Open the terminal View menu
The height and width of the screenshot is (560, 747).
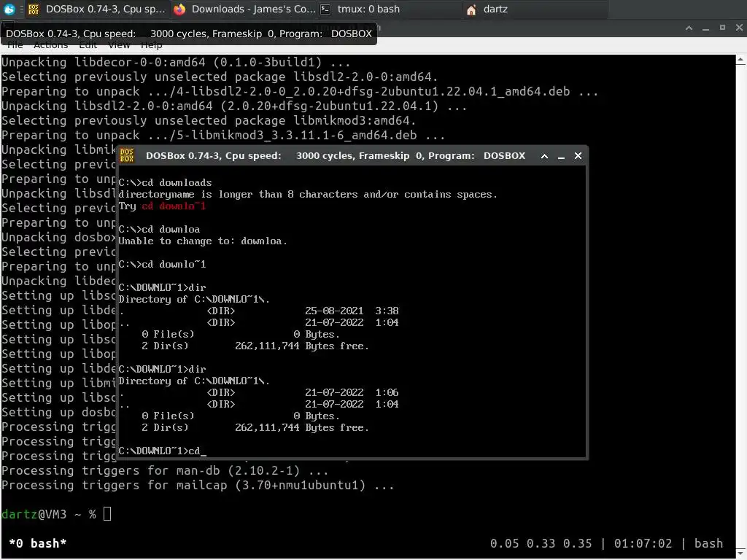tap(119, 44)
